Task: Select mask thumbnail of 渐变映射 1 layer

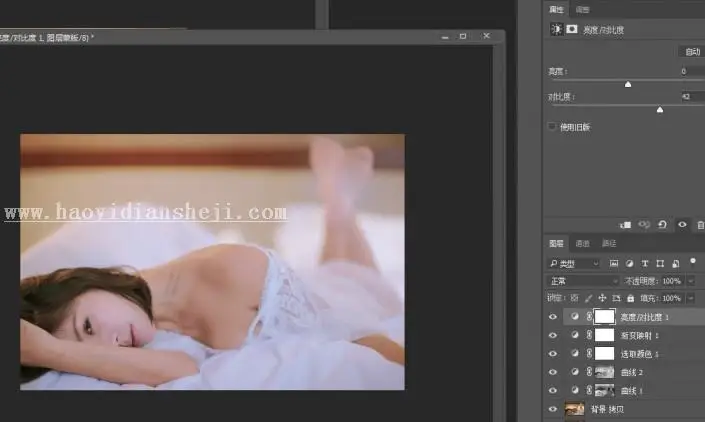Action: (604, 335)
